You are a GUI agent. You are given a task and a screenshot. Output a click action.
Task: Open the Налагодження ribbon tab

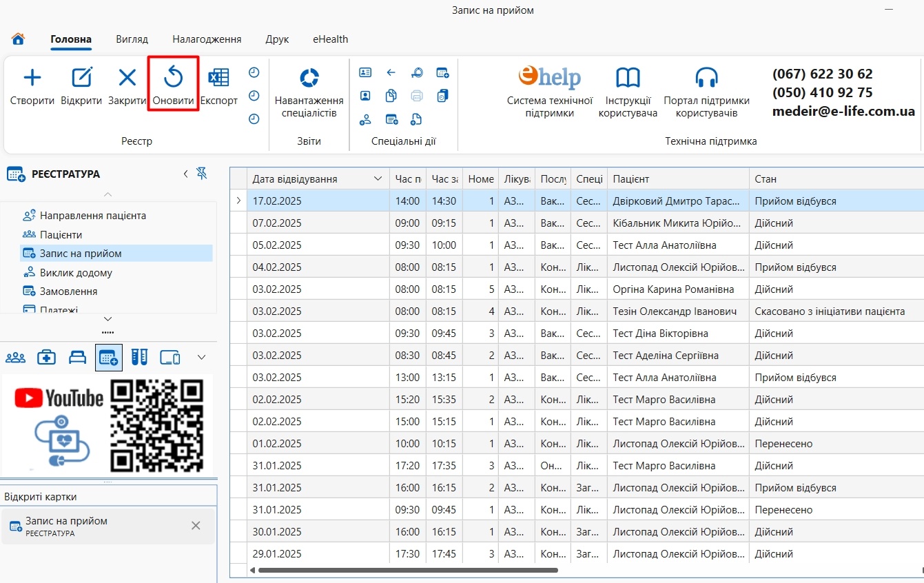[x=207, y=39]
